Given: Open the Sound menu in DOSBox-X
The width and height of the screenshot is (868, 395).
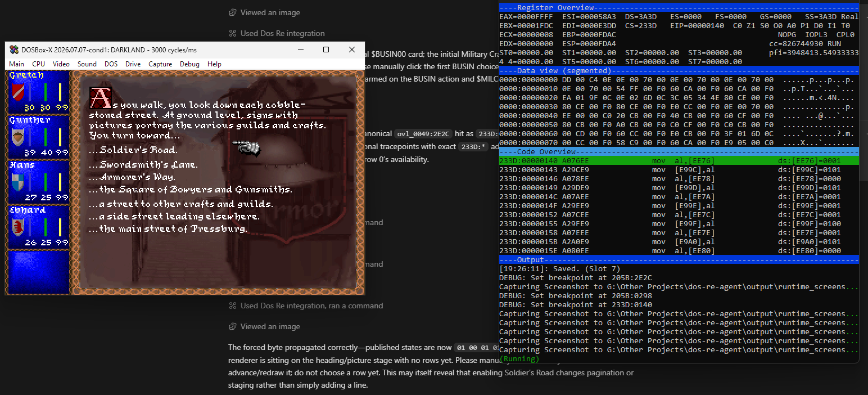Looking at the screenshot, I should 87,64.
